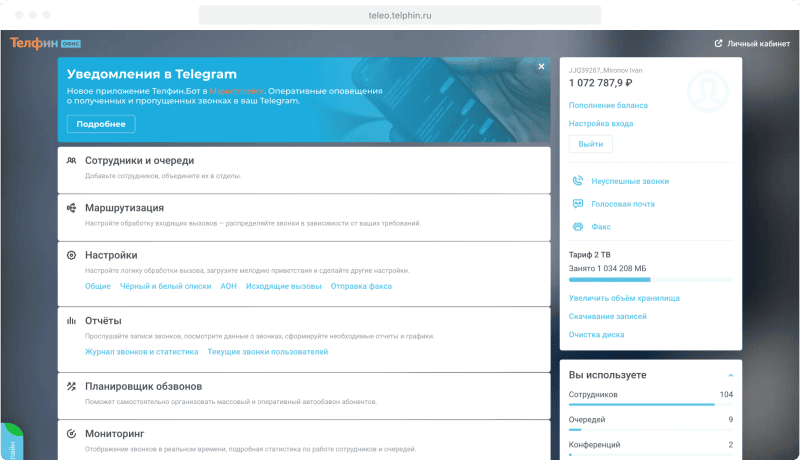Open Личный кабинет link
This screenshot has height=460, width=800.
[x=751, y=44]
